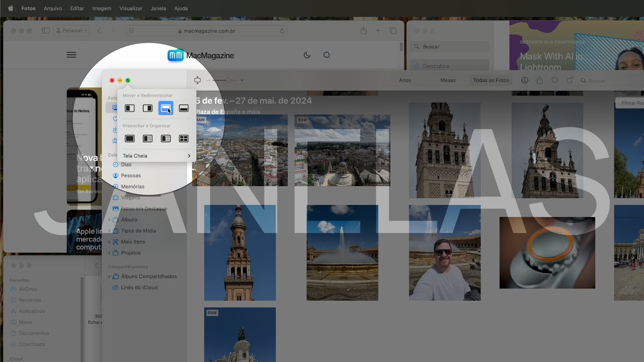Switch to the Anos view

click(x=405, y=80)
